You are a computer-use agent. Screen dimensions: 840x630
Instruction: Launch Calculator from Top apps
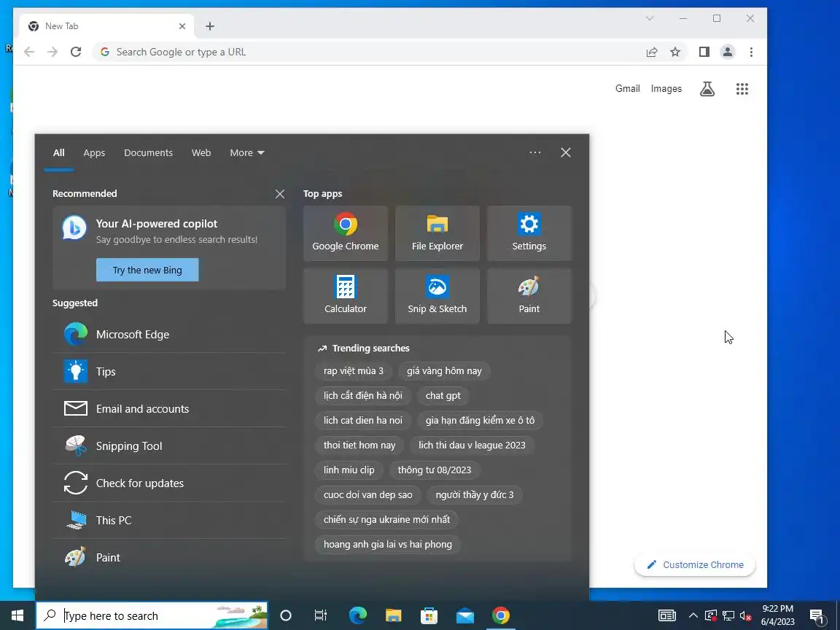point(346,296)
